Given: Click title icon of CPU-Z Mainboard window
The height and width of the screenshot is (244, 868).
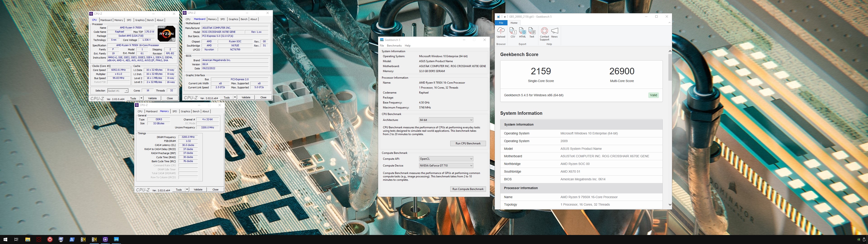Looking at the screenshot, I should 185,13.
